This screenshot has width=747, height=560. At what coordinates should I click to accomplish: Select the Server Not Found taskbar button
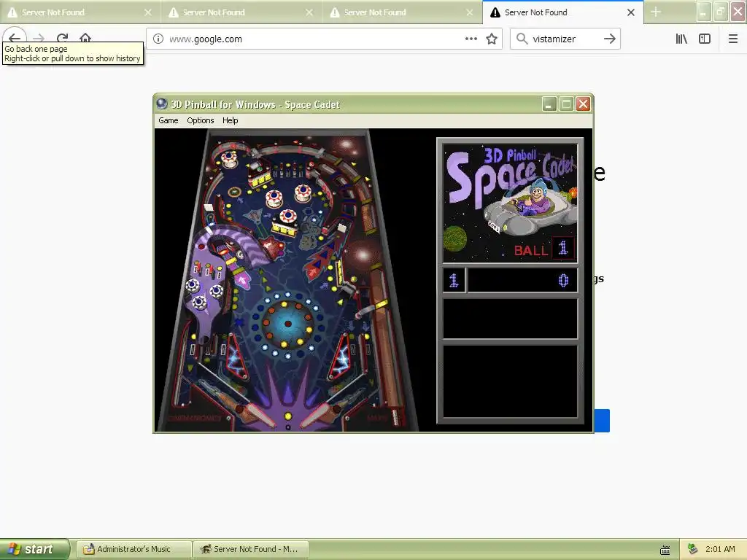click(x=251, y=549)
